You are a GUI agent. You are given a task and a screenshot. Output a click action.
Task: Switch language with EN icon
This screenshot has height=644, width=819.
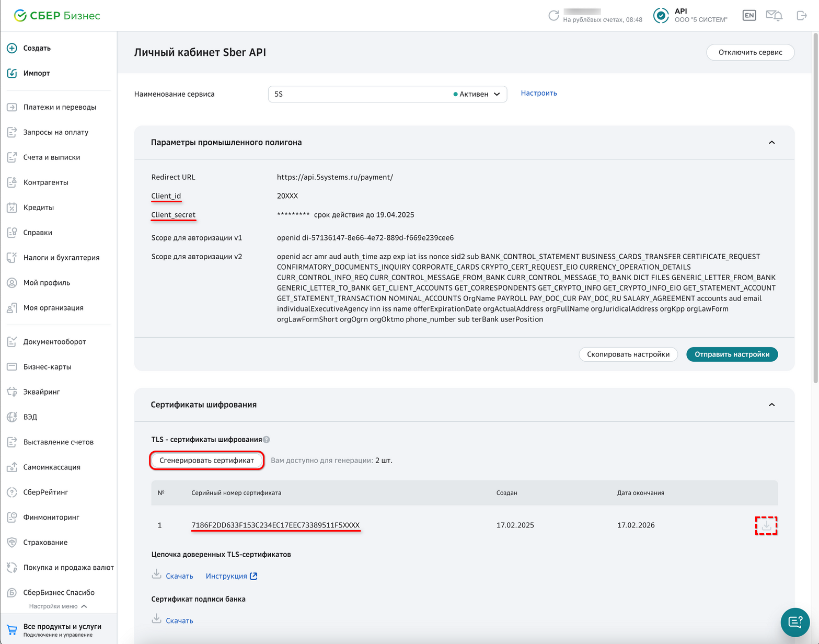tap(749, 15)
